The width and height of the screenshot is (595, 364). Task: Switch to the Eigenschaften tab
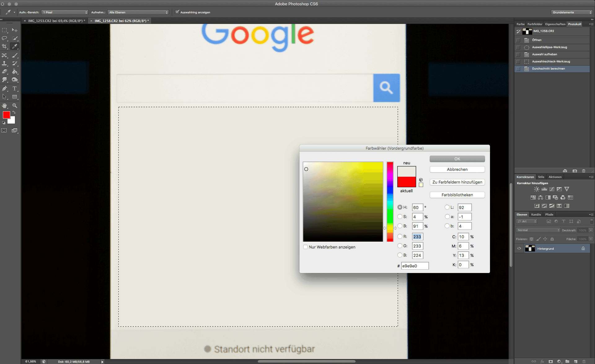555,24
